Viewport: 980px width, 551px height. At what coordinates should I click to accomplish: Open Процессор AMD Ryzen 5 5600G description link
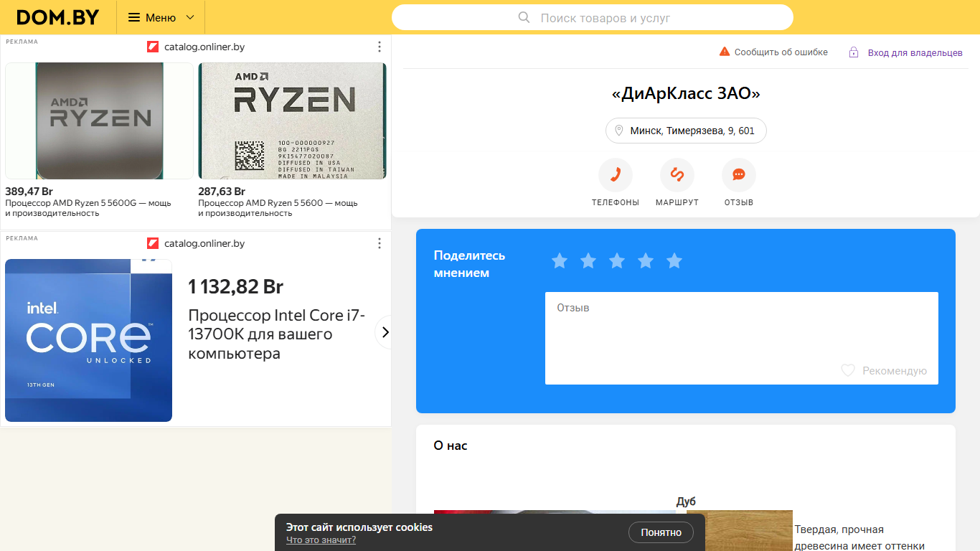tap(88, 208)
